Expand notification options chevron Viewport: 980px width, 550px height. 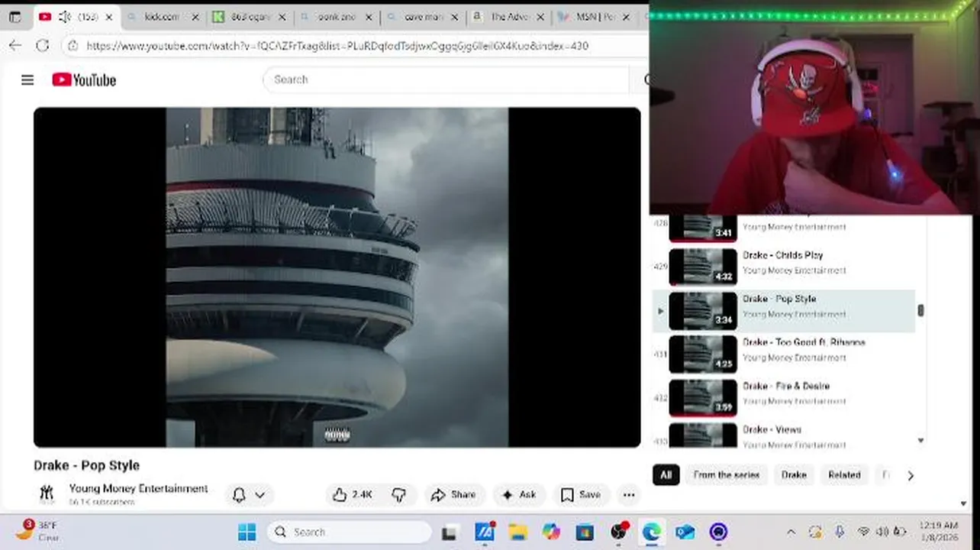click(260, 495)
